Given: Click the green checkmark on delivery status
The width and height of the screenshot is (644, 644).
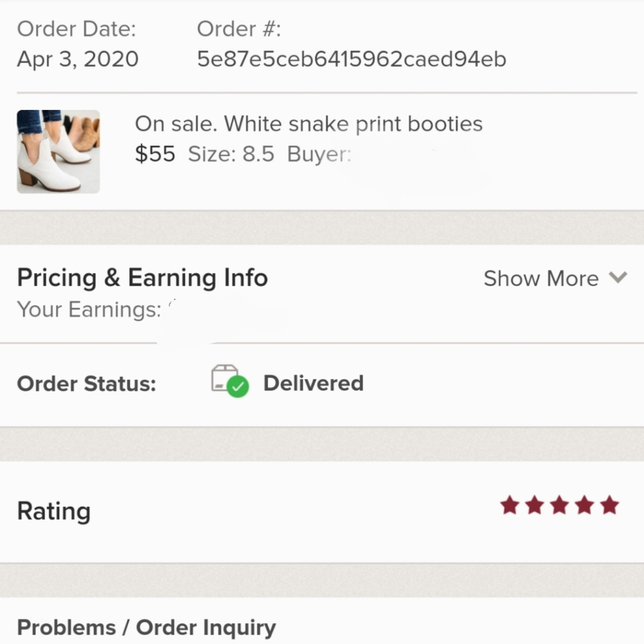Looking at the screenshot, I should [x=238, y=386].
